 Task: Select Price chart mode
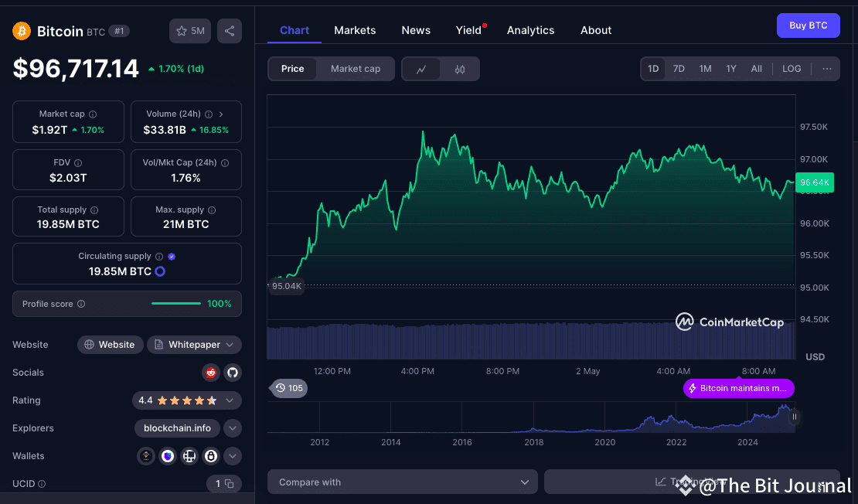292,69
